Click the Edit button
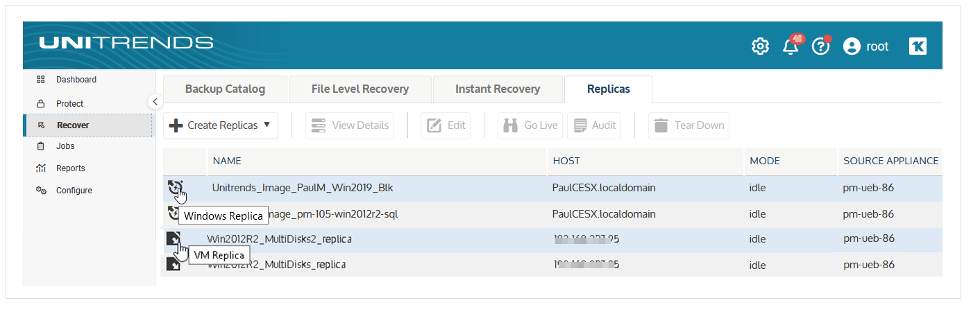The width and height of the screenshot is (980, 316). (446, 125)
